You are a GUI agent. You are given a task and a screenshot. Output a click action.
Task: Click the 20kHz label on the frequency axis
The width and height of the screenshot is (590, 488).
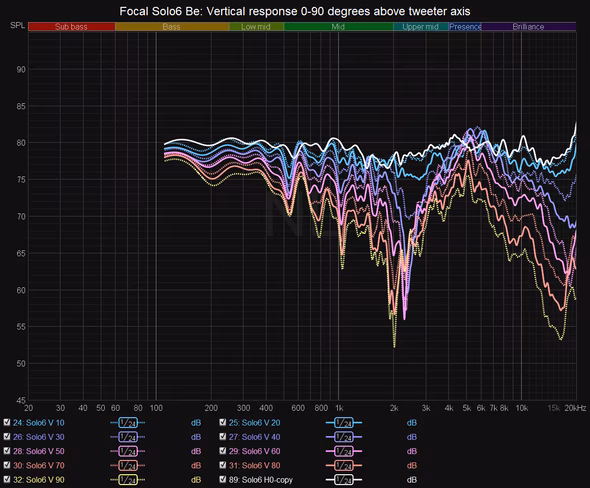tap(575, 408)
